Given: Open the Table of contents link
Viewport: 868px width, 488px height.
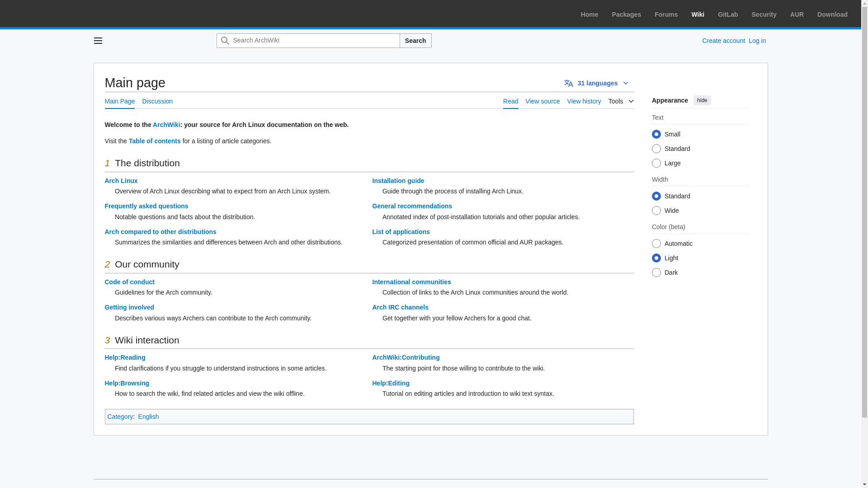Looking at the screenshot, I should coord(155,141).
